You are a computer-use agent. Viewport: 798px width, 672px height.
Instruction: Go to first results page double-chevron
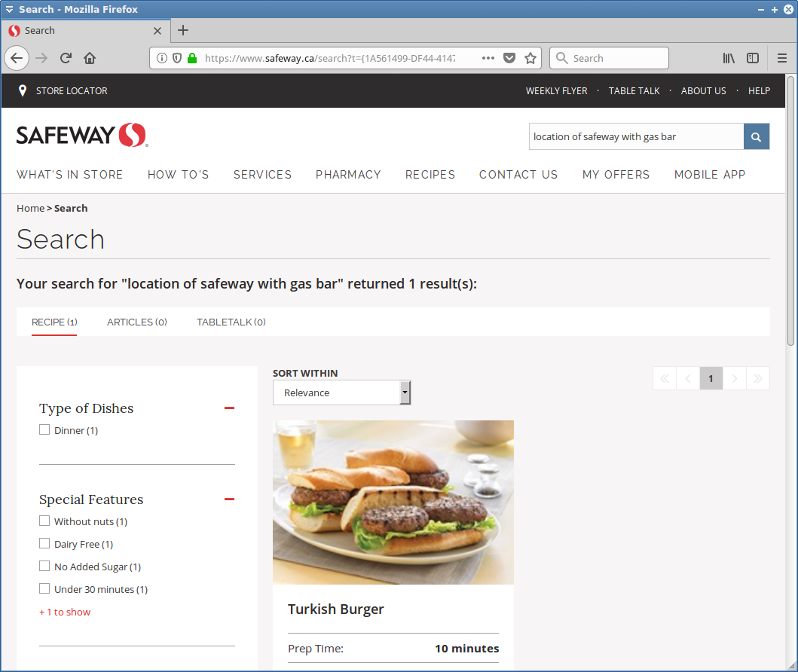click(x=664, y=378)
